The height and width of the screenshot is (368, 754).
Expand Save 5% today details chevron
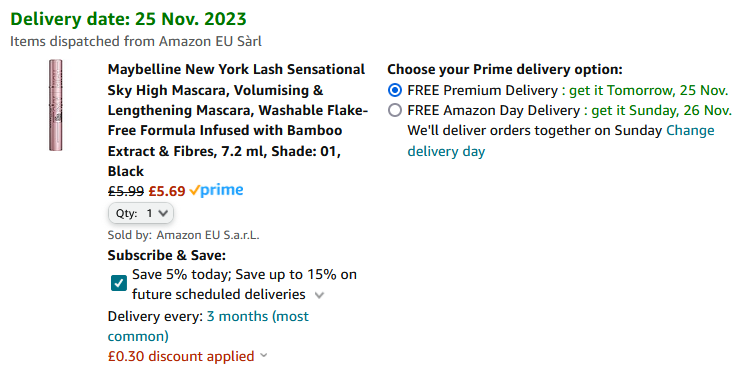319,295
